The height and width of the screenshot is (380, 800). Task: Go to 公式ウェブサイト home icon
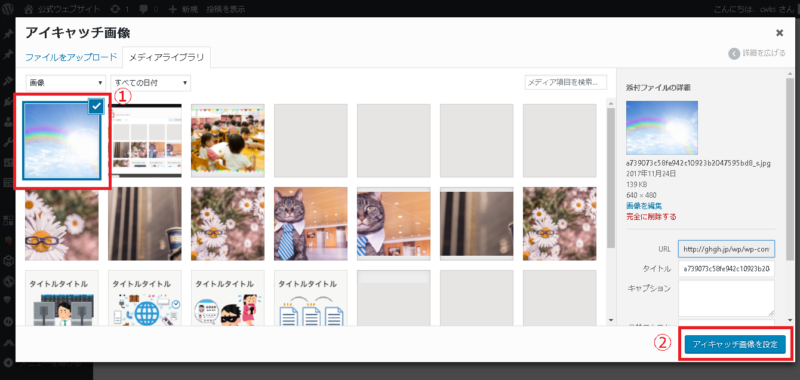[30, 9]
